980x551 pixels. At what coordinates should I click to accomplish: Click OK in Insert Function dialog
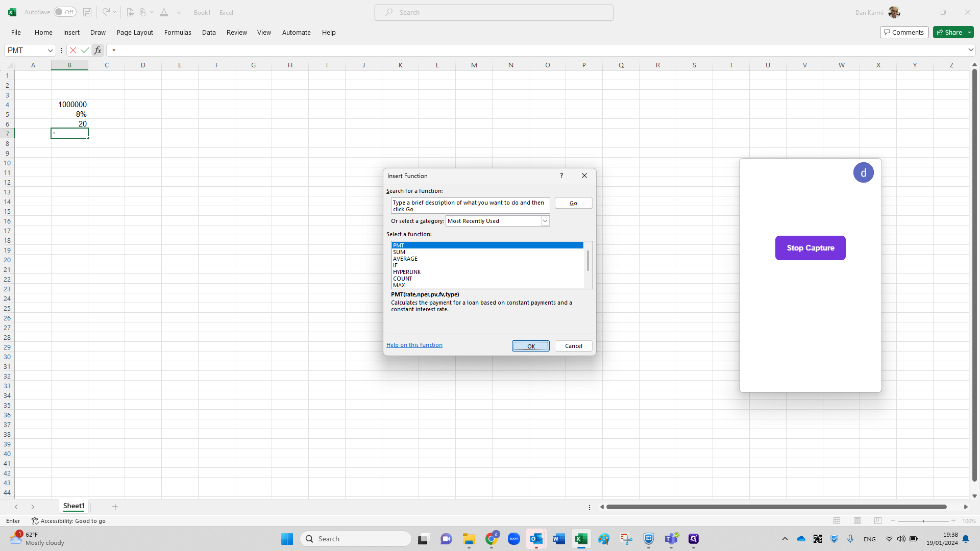pos(531,346)
